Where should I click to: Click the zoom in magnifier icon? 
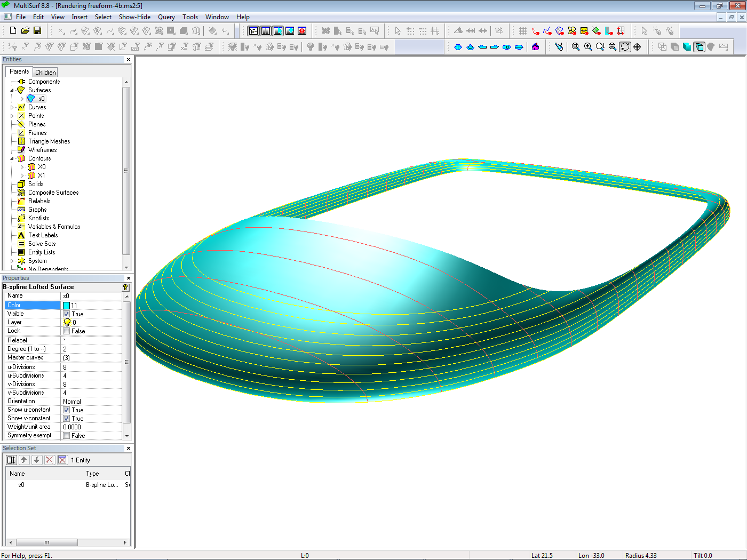pyautogui.click(x=588, y=47)
